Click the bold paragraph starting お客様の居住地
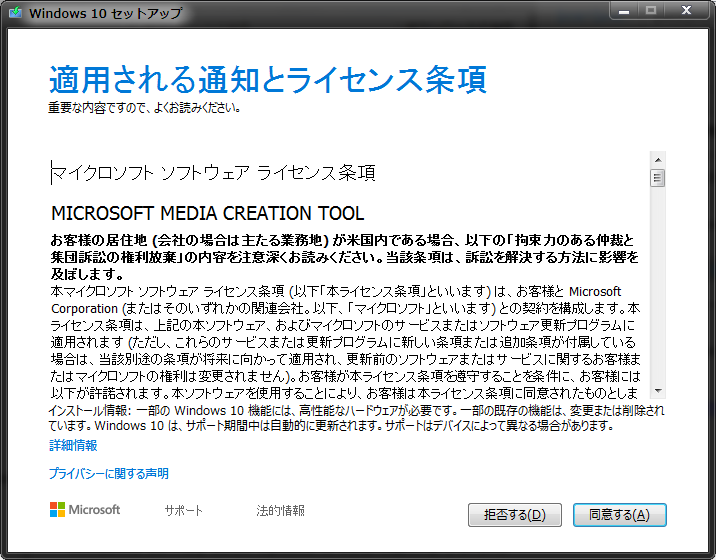Screen dimensions: 716x560 tap(344, 257)
